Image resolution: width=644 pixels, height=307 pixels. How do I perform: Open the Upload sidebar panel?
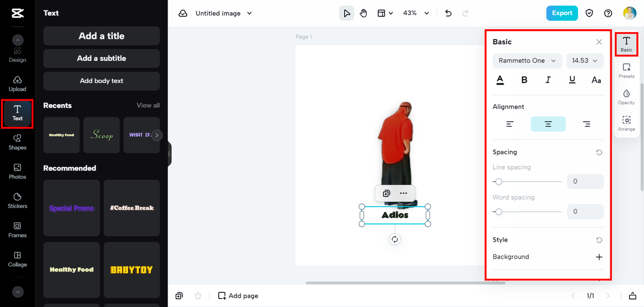(x=18, y=84)
